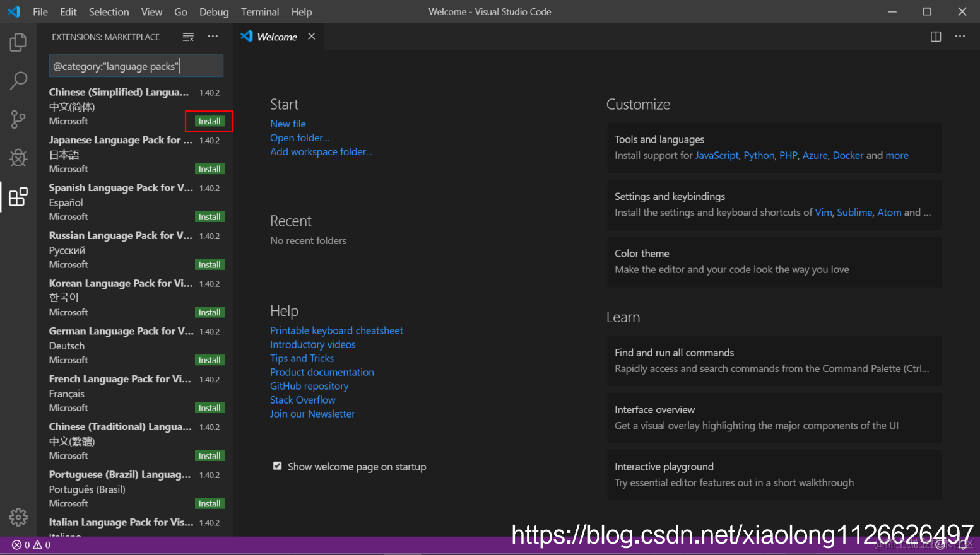
Task: Select the Welcome editor tab
Action: [277, 37]
